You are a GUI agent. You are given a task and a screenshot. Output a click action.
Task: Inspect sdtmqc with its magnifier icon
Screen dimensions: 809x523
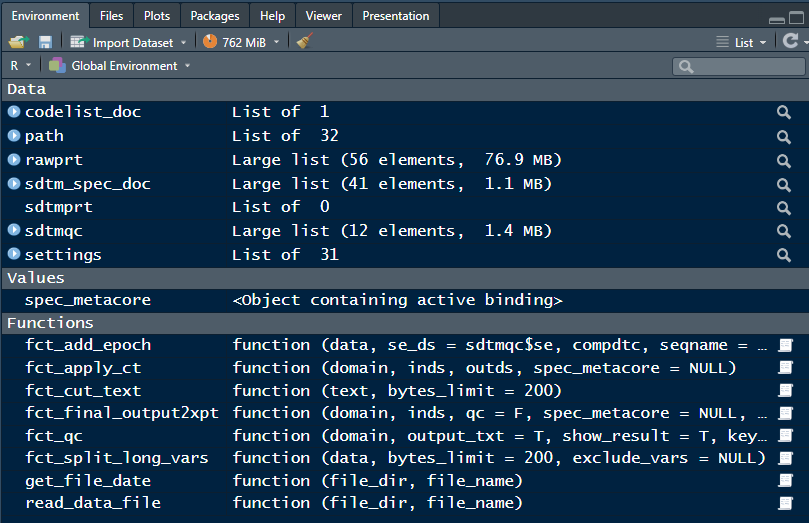click(x=784, y=231)
